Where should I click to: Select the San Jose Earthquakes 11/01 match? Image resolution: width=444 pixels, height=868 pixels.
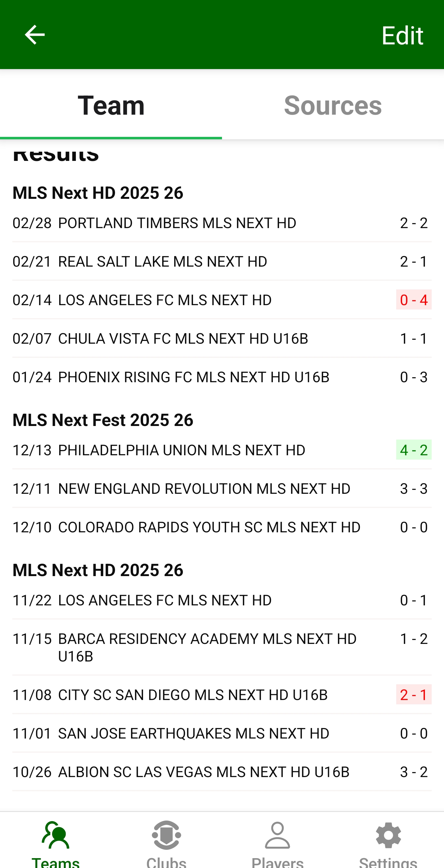click(x=194, y=733)
